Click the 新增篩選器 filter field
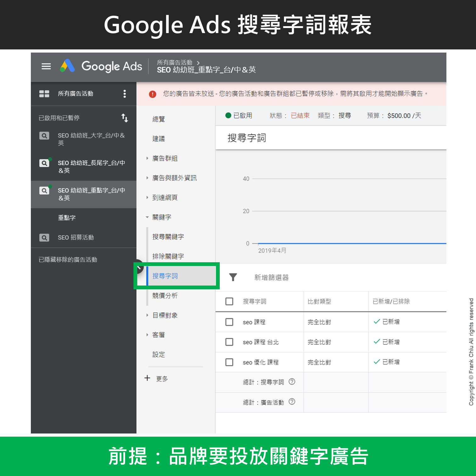476x476 pixels. (271, 278)
